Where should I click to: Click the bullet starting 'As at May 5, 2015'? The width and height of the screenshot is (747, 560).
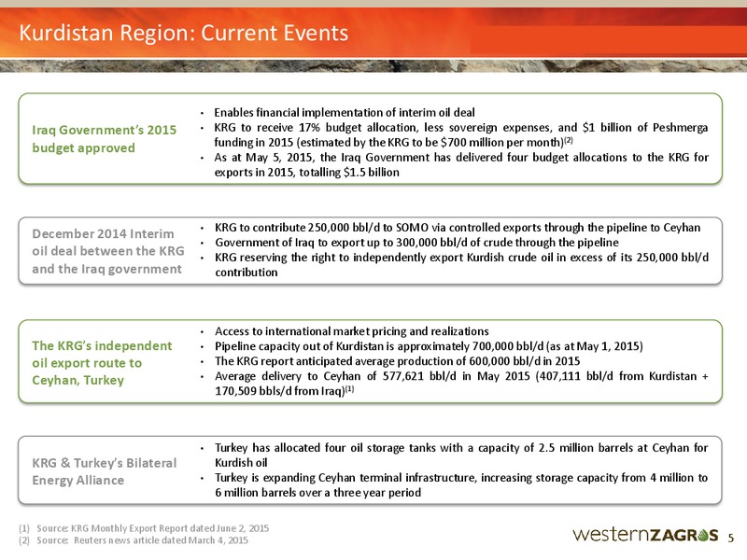tap(460, 164)
